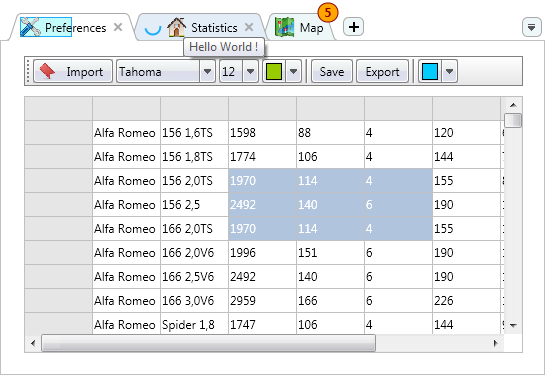
Task: Click the Preferences wrench and screwdriver icon
Action: (30, 27)
